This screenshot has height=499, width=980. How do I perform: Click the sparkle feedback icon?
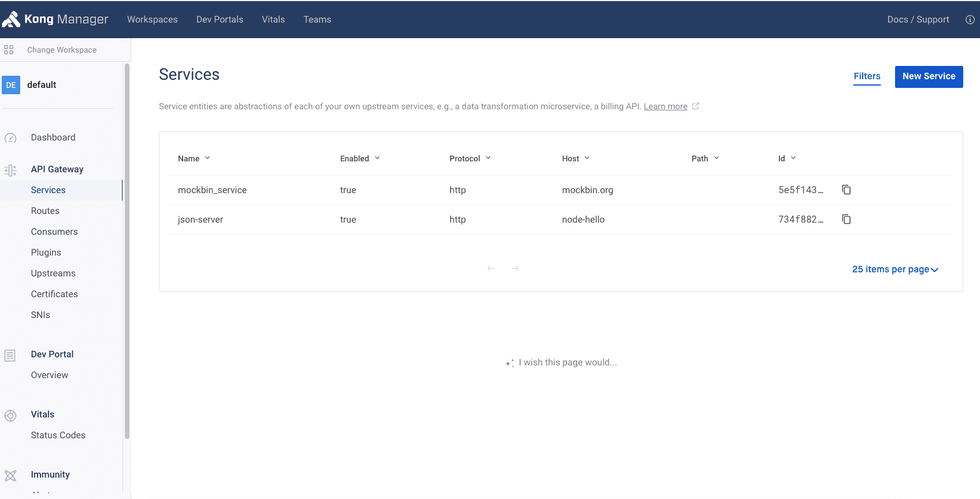pyautogui.click(x=510, y=363)
